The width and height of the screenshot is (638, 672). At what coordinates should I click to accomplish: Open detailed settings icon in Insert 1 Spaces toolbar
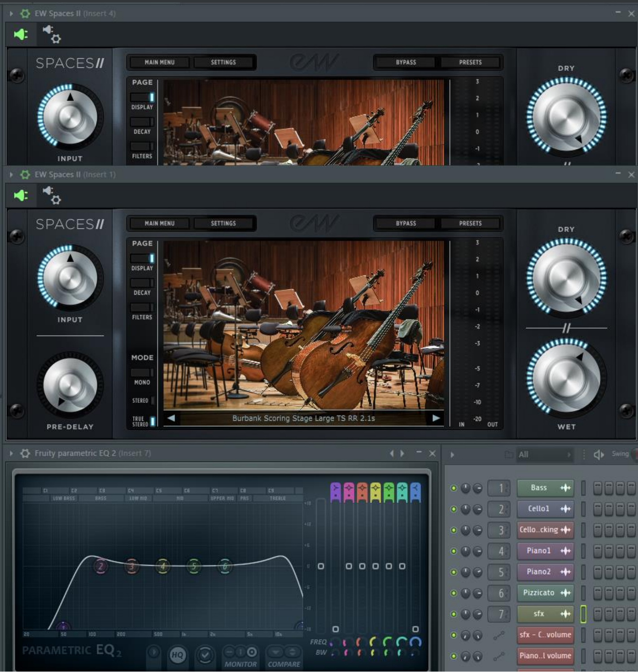coord(52,195)
